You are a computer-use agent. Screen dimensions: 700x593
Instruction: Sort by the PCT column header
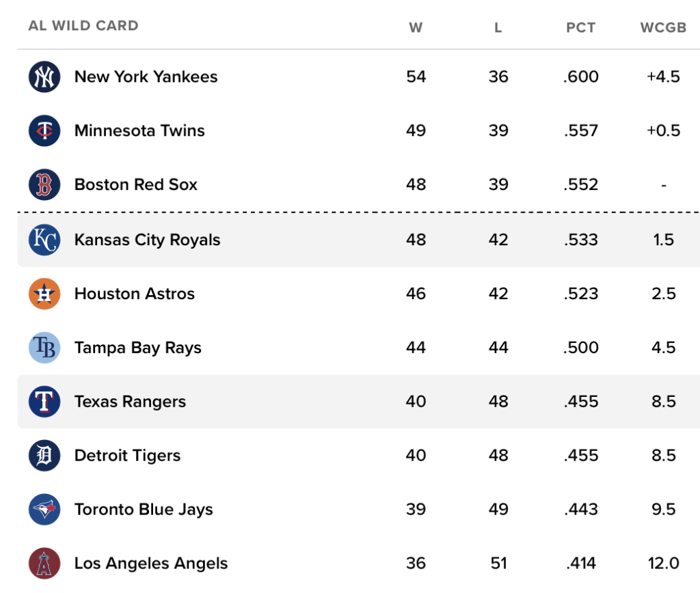tap(580, 28)
